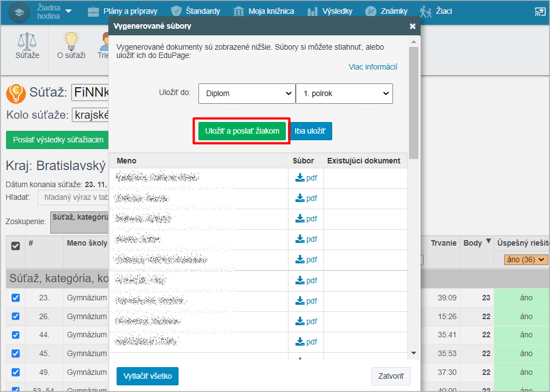Open the Viac informácií link
The width and height of the screenshot is (550, 392).
[x=373, y=67]
